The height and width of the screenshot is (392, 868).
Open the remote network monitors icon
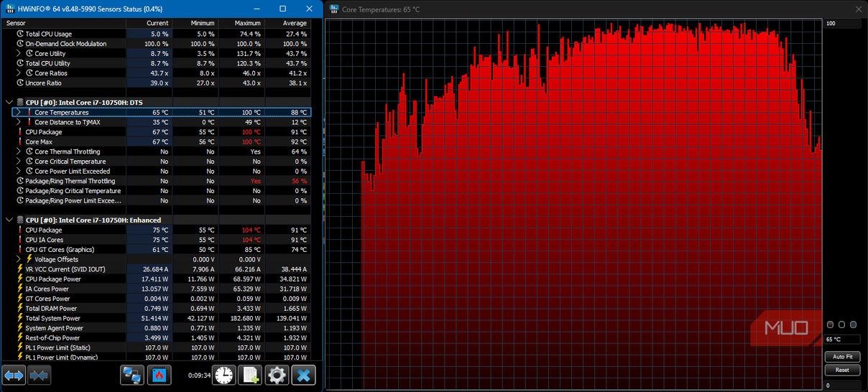pyautogui.click(x=131, y=375)
